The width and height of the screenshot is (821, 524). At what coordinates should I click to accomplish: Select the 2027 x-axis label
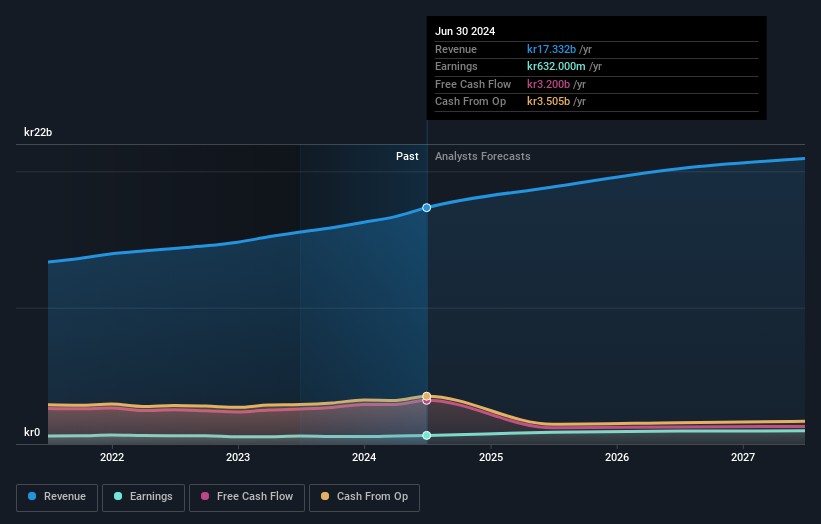[743, 457]
